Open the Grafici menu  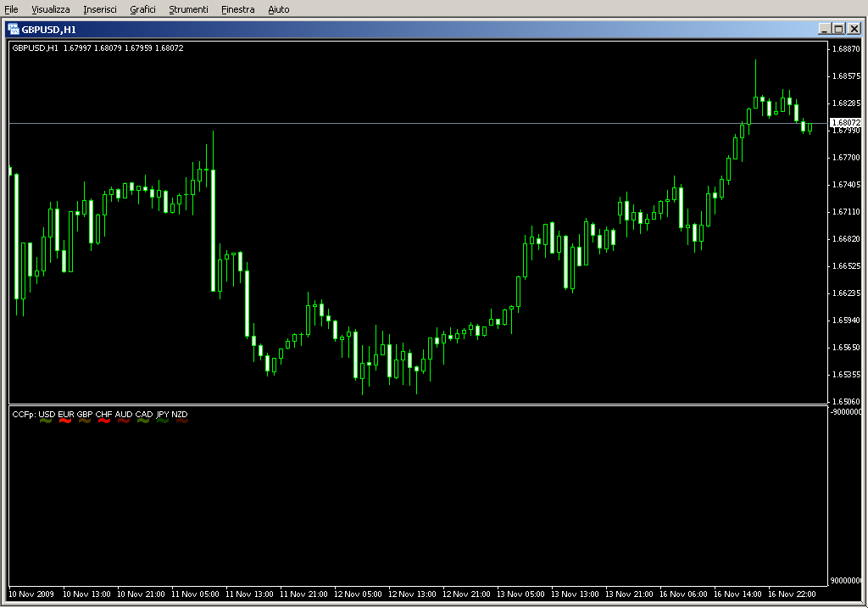click(142, 9)
